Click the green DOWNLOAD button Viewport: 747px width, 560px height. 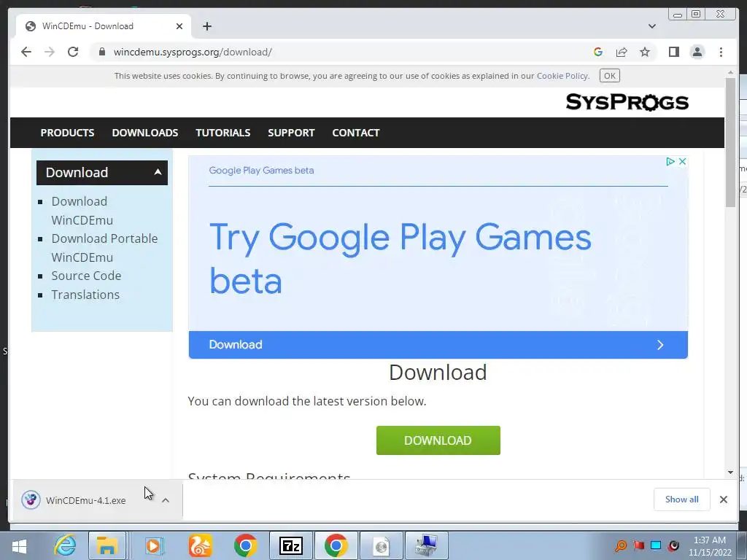click(x=438, y=440)
